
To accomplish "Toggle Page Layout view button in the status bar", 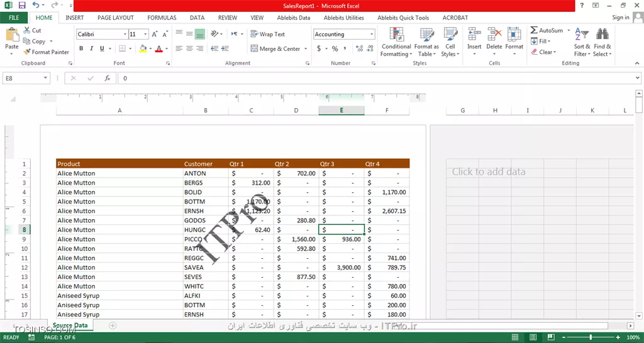I will coord(533,337).
